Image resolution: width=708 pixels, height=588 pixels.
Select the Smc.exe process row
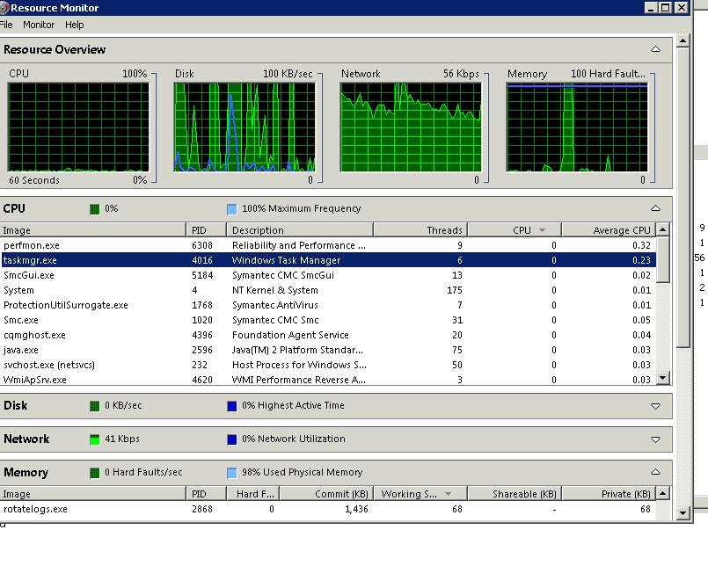[x=328, y=320]
